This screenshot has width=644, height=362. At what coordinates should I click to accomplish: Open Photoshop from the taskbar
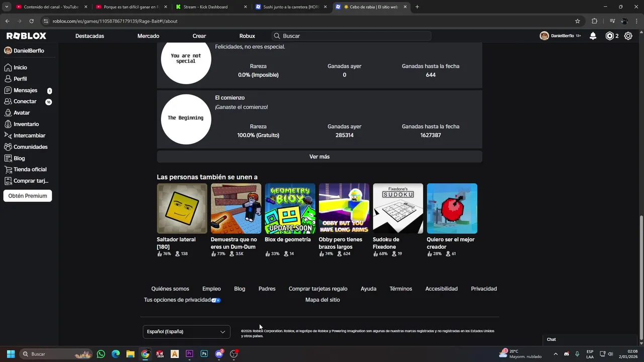[x=204, y=354]
